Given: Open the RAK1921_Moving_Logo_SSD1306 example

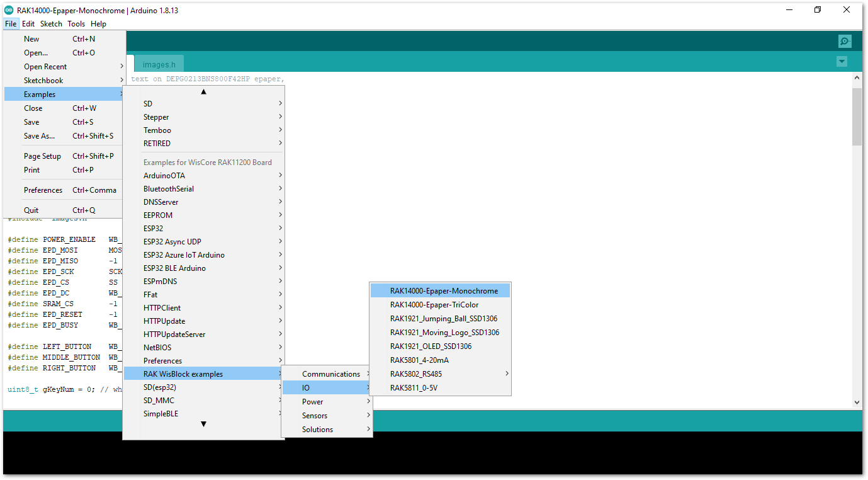Looking at the screenshot, I should tap(440, 333).
